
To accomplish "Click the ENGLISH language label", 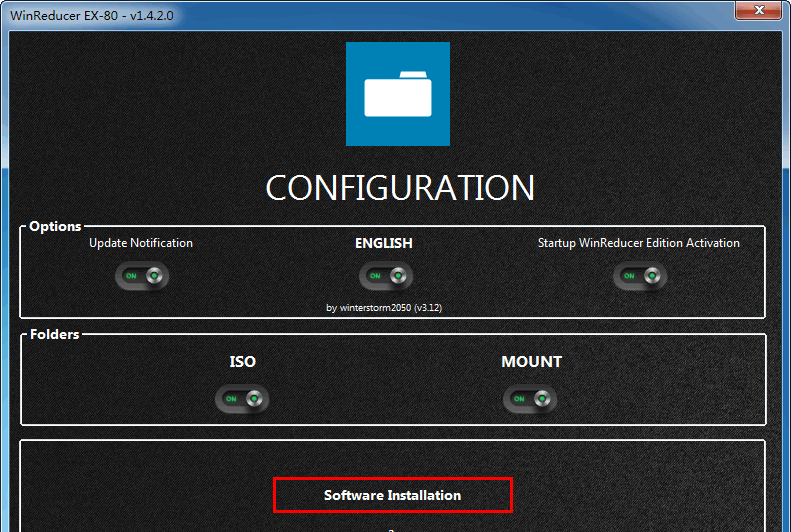I will [x=384, y=243].
